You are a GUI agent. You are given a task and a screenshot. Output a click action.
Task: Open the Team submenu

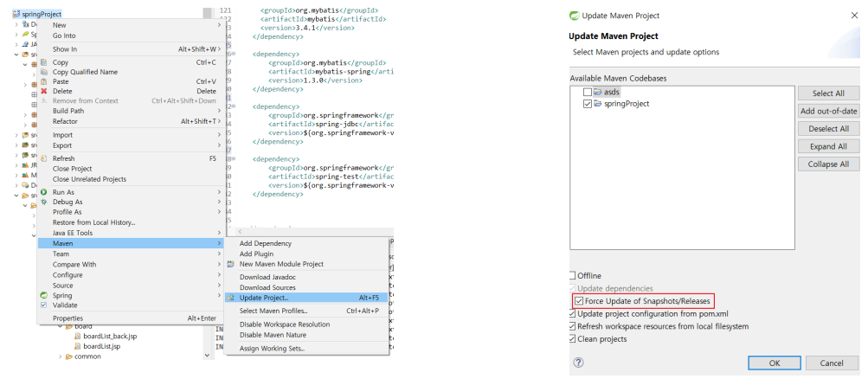pos(132,254)
